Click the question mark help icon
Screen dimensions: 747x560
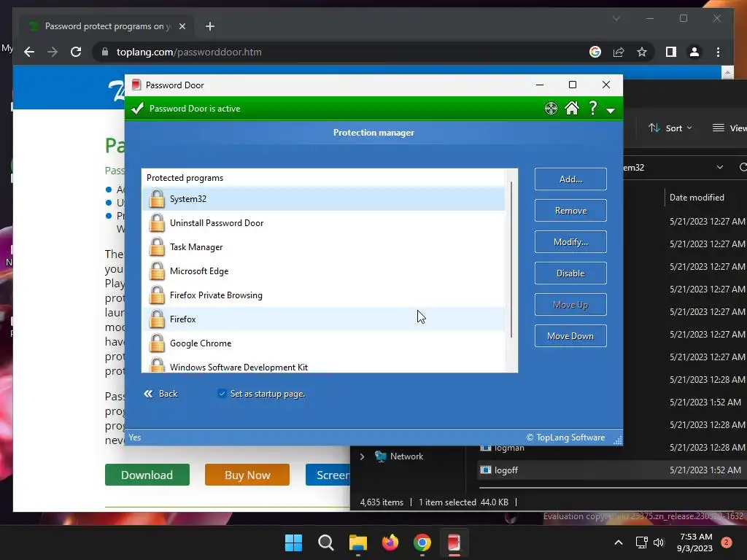[592, 108]
